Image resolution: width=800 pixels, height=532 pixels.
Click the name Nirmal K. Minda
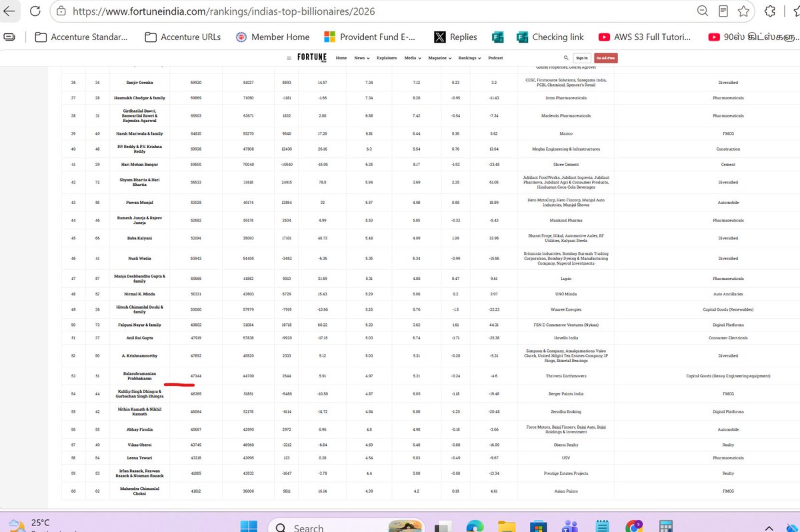[x=139, y=294]
